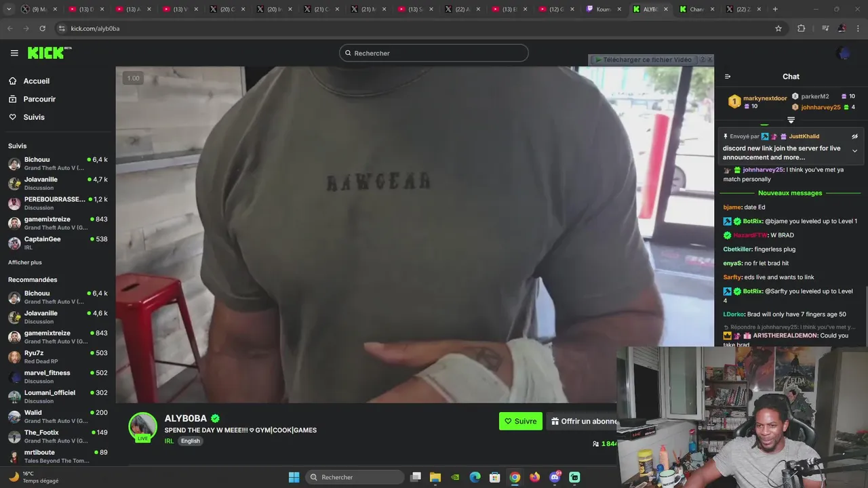868x488 pixels.
Task: Click the Suivre follow button
Action: (x=521, y=421)
